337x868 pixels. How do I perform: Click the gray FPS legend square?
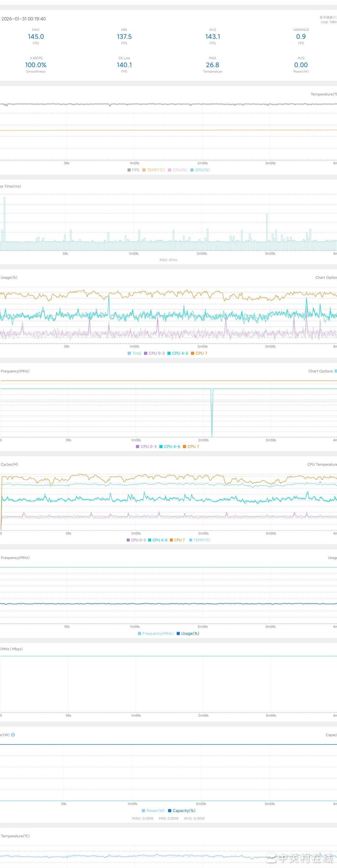coord(129,170)
